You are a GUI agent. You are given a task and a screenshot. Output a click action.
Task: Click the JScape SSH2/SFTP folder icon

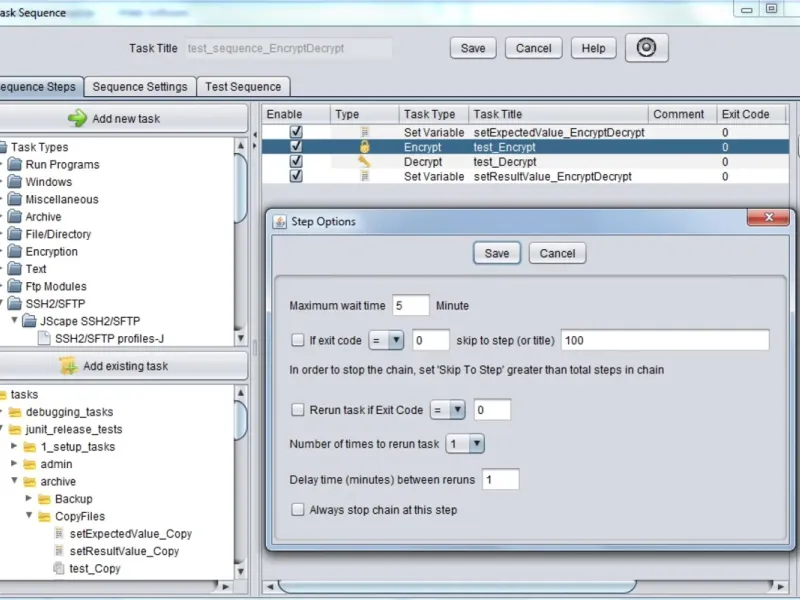pyautogui.click(x=30, y=321)
